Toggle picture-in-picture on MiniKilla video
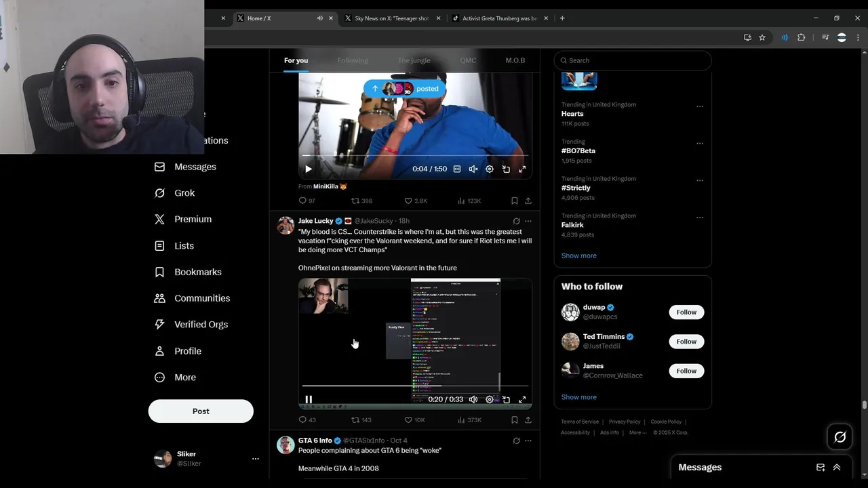The width and height of the screenshot is (868, 488). coord(506,169)
